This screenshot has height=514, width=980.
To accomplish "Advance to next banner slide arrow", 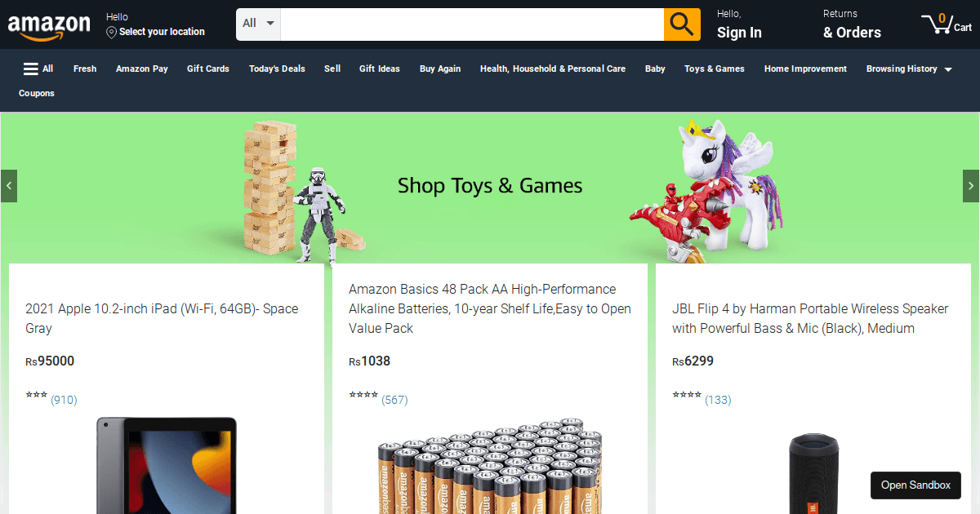I will 971,186.
